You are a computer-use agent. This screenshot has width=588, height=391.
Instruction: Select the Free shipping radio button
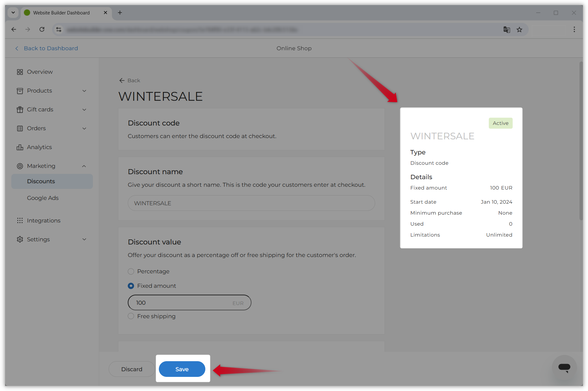[131, 316]
